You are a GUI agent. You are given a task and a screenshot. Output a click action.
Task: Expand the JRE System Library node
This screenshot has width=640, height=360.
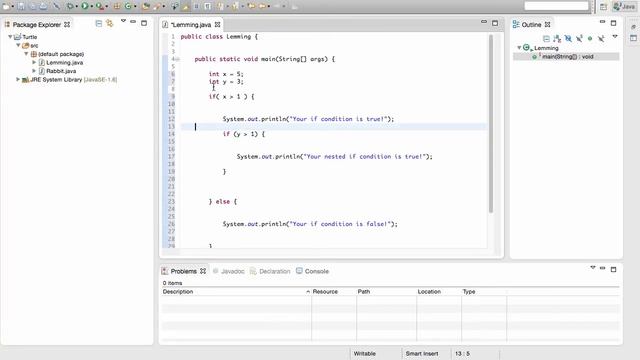tap(18, 80)
